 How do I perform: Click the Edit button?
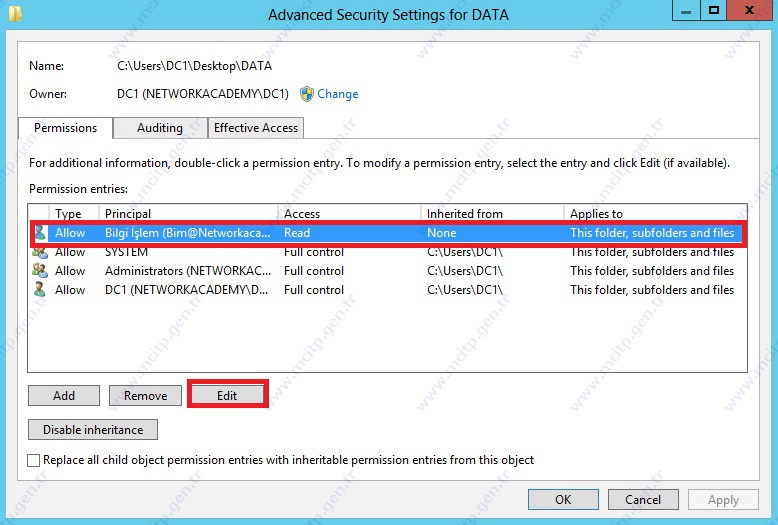(227, 395)
